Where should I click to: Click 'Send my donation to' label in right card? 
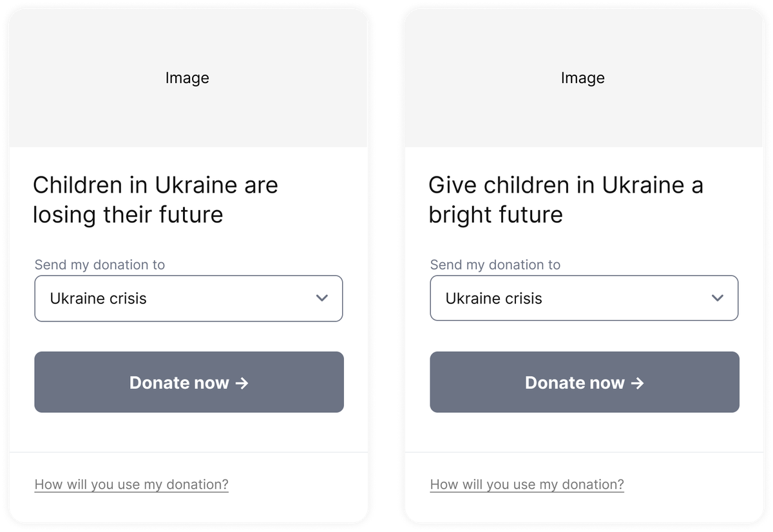(495, 265)
